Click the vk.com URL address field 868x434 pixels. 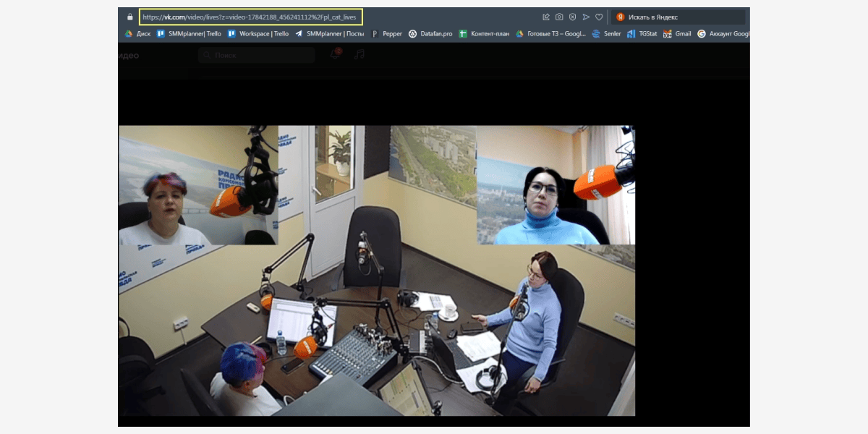(250, 17)
